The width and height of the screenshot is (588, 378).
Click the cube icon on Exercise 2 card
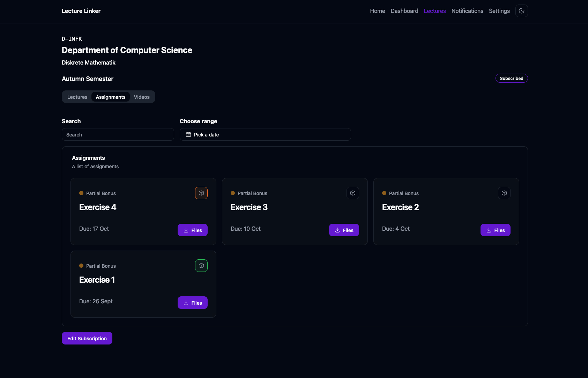pyautogui.click(x=504, y=193)
